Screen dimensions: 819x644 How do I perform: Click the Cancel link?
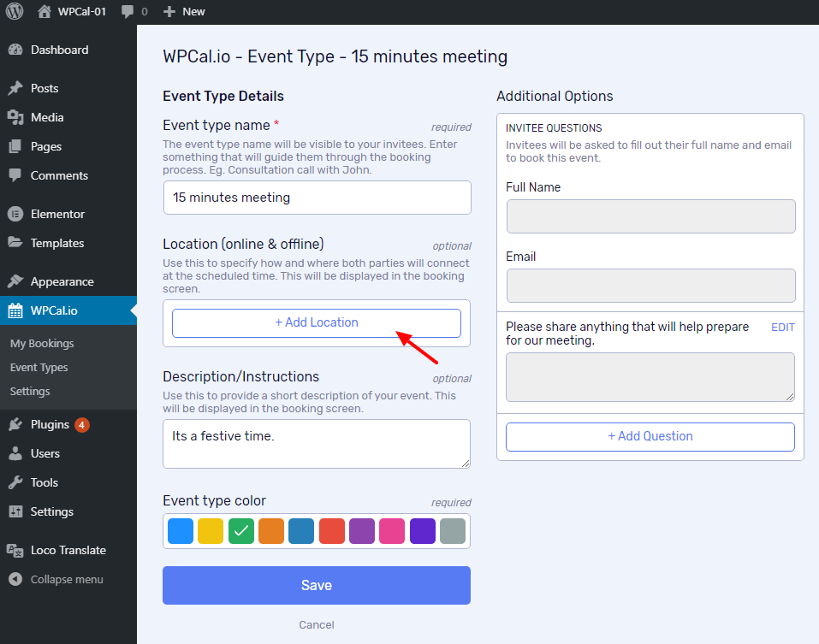(317, 624)
